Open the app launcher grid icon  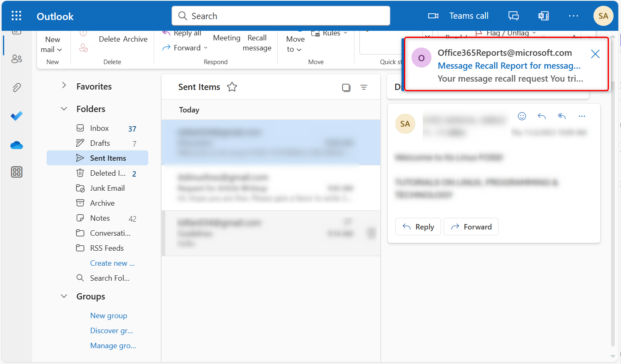point(16,16)
